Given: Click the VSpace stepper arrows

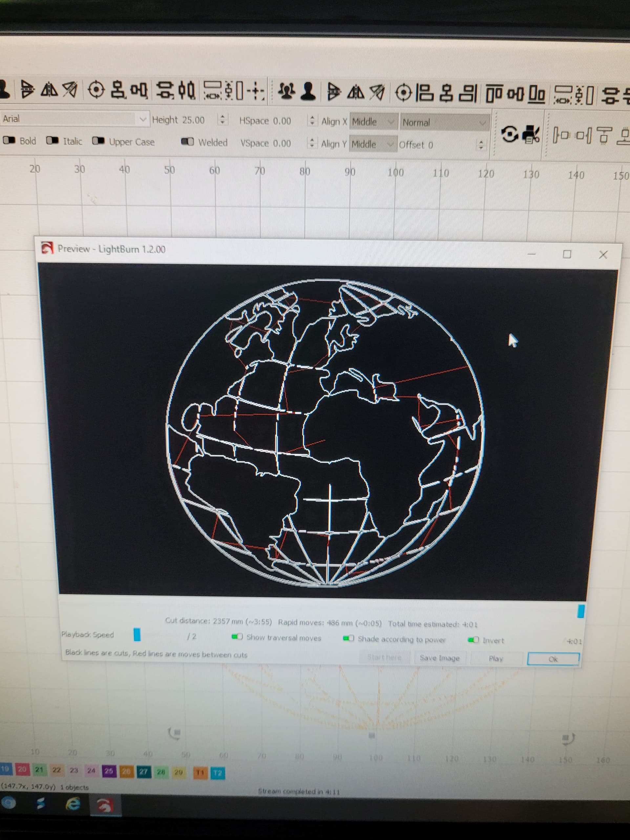Looking at the screenshot, I should 311,143.
